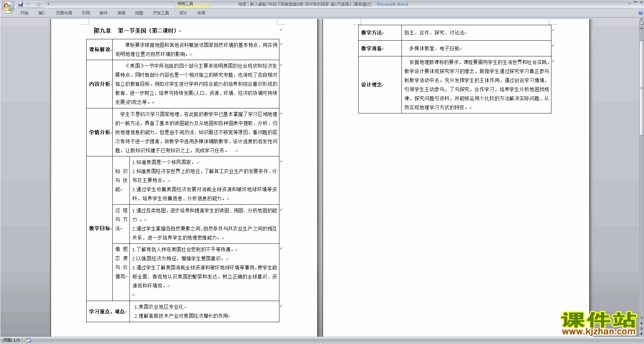This screenshot has height=344, width=644.
Task: Open the 审阅 ribbon tab
Action: point(121,13)
